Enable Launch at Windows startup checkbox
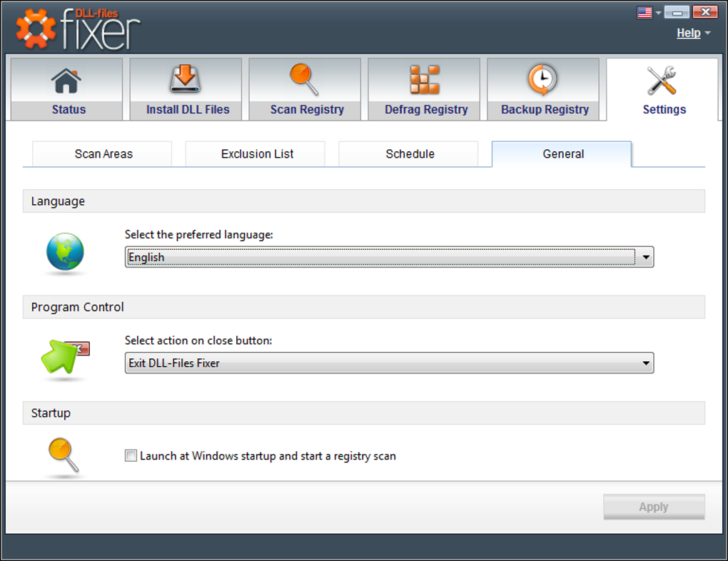 [131, 455]
